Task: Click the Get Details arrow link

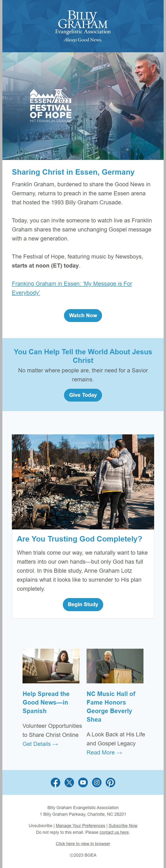Action: tap(40, 744)
